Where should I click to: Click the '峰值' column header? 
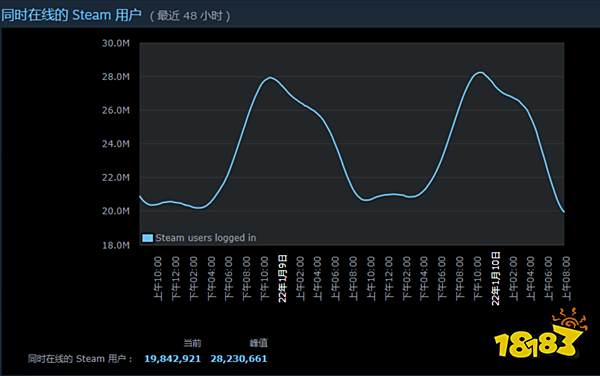coord(259,343)
